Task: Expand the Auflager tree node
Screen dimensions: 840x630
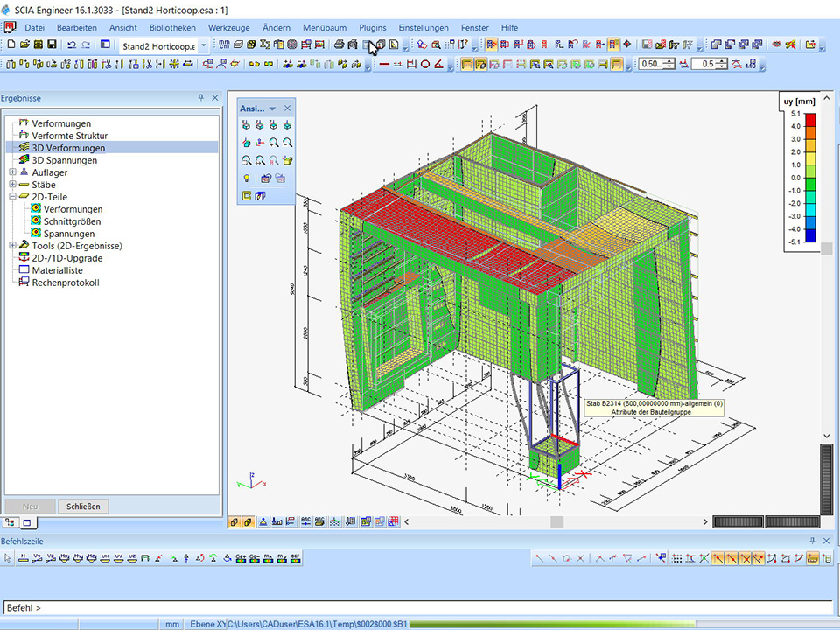Action: [x=12, y=172]
